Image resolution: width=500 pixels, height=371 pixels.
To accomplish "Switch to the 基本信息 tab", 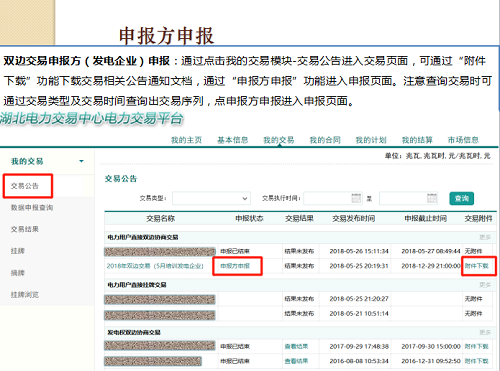I will point(233,140).
